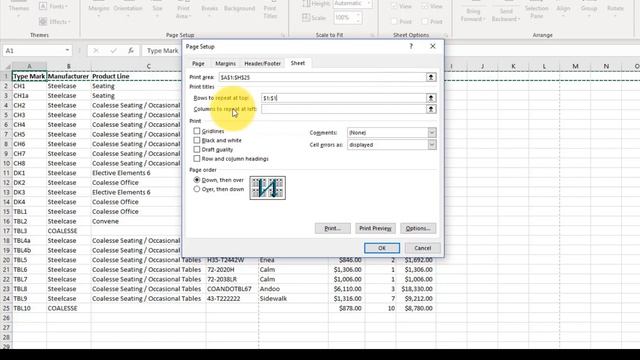Click the page order preview diagram
This screenshot has height=360, width=640.
267,188
